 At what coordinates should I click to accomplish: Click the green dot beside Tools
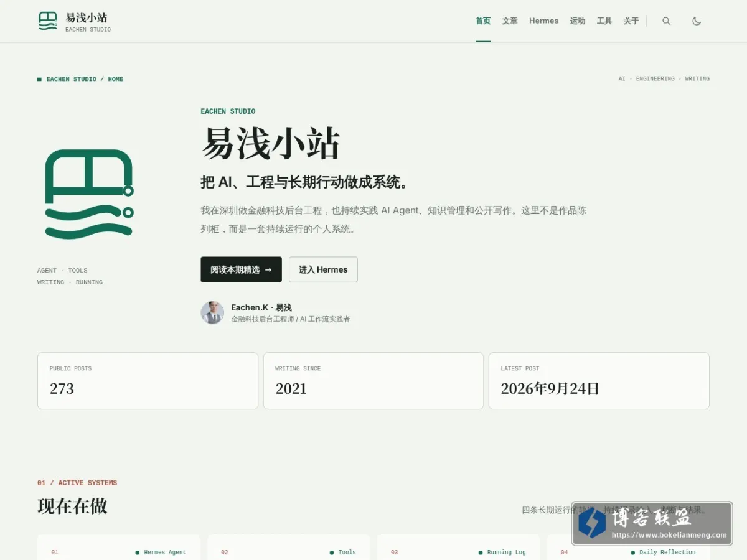[x=332, y=553]
